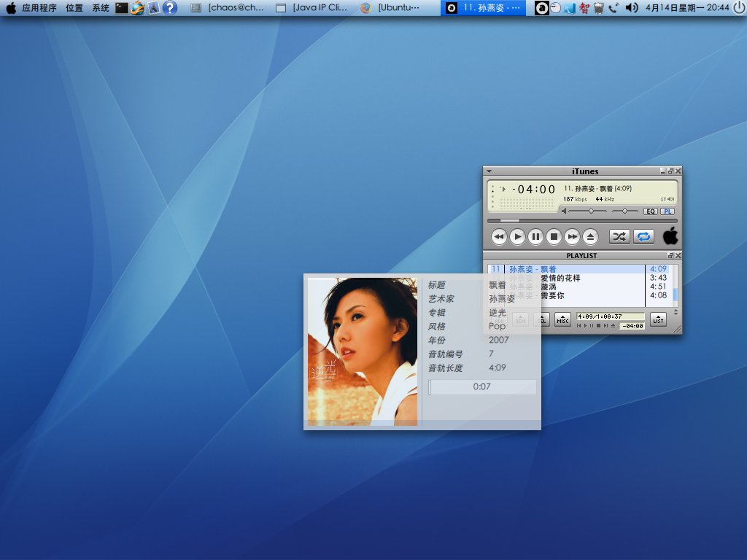Switch to the [chaos@ch... terminal window
747x560 pixels.
pyautogui.click(x=228, y=7)
